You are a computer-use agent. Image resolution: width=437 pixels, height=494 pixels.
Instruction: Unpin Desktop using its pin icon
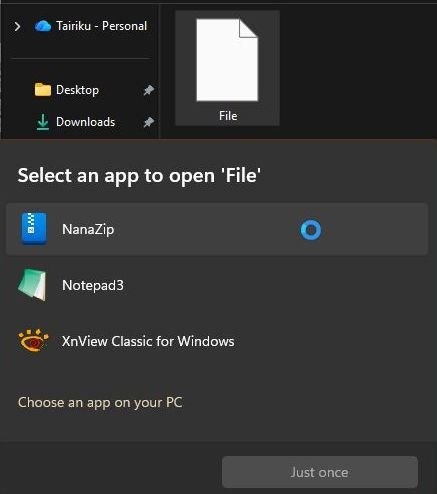[x=148, y=90]
